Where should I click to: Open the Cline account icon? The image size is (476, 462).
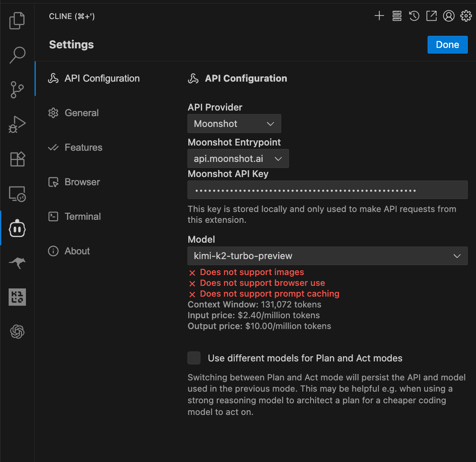(448, 16)
